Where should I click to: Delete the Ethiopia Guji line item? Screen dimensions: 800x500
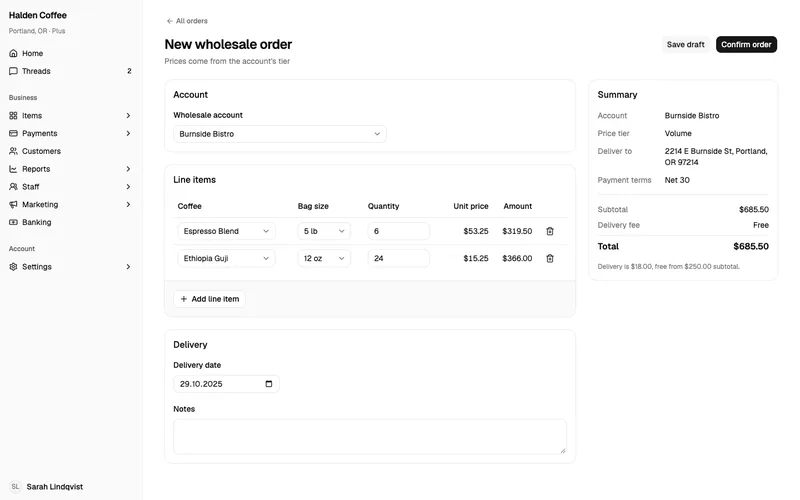click(550, 258)
